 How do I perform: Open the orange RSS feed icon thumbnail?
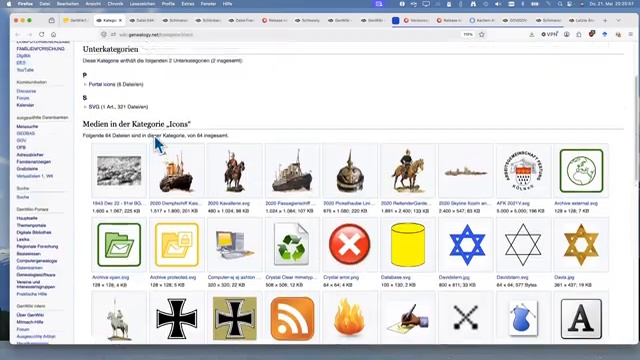(292, 318)
